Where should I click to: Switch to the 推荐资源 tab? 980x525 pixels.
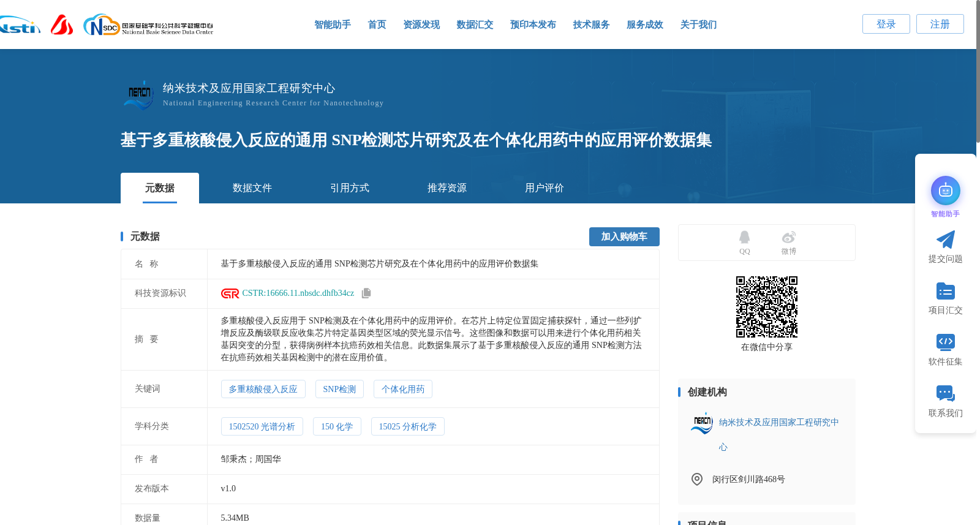pyautogui.click(x=447, y=188)
